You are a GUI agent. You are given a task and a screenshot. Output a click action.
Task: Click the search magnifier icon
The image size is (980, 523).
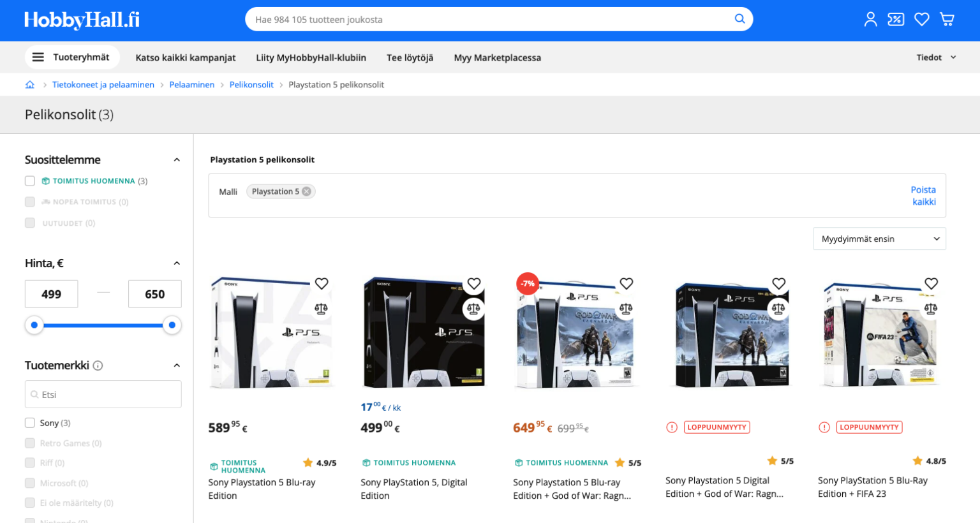739,19
